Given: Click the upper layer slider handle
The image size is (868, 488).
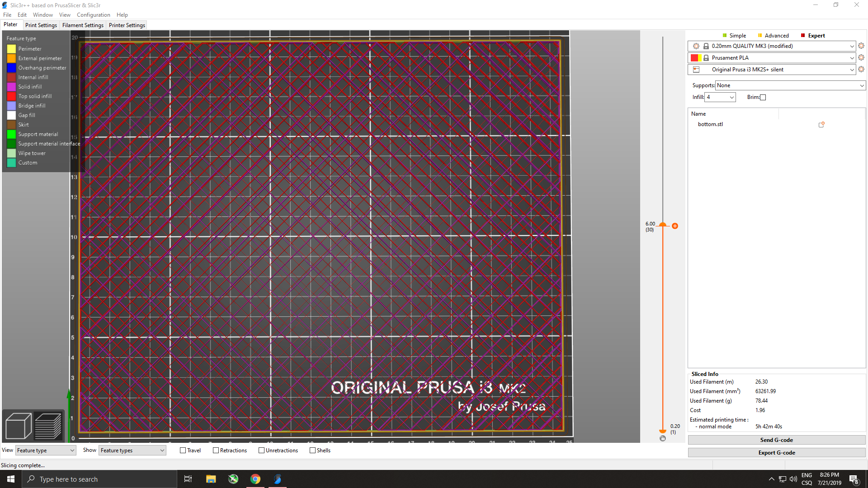Looking at the screenshot, I should [x=663, y=225].
